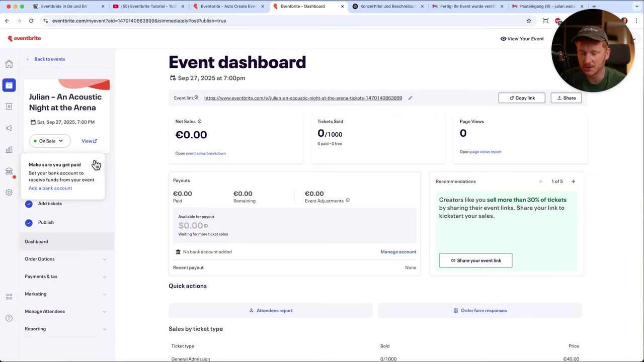Open the marketing megaphone icon in sidebar

(9, 128)
